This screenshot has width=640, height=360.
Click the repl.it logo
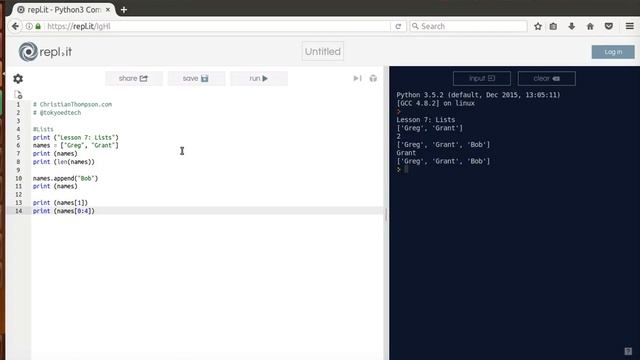45,52
